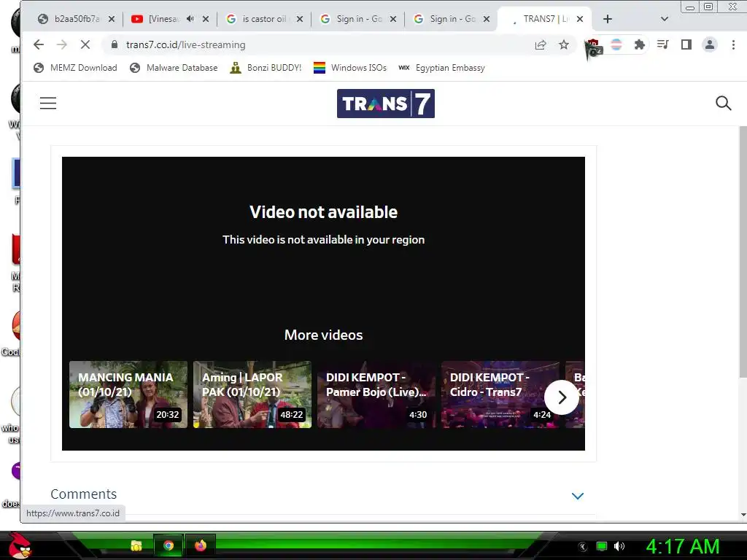Viewport: 747px width, 560px height.
Task: Mute the Vinesauce tab audio icon
Action: point(190,19)
